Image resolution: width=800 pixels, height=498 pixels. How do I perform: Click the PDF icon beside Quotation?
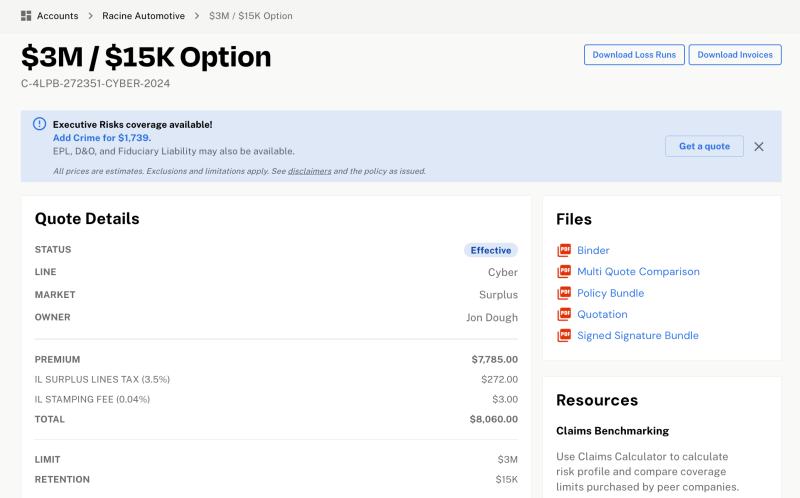pos(564,314)
